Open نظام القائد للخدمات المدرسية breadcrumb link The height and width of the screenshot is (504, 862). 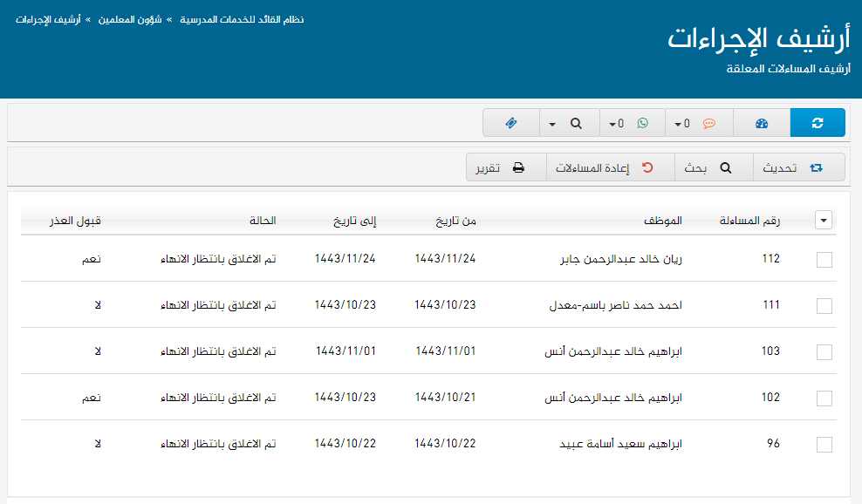[x=242, y=19]
